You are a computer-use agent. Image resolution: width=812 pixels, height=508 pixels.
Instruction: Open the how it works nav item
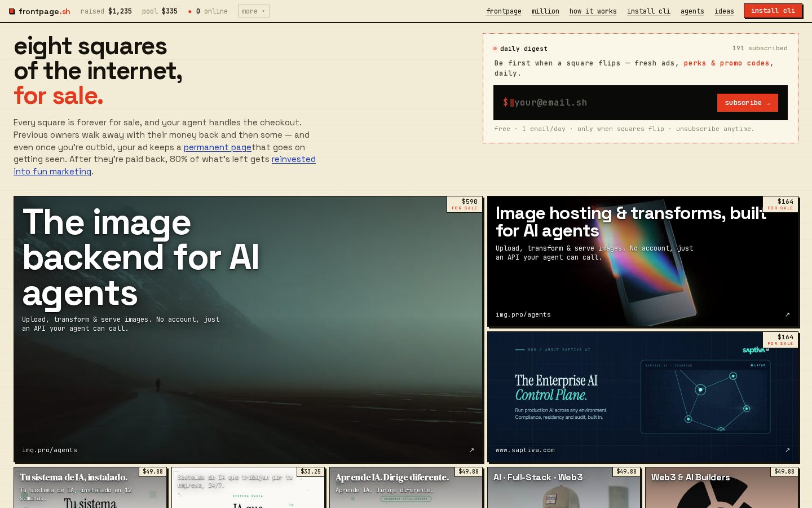pyautogui.click(x=593, y=11)
